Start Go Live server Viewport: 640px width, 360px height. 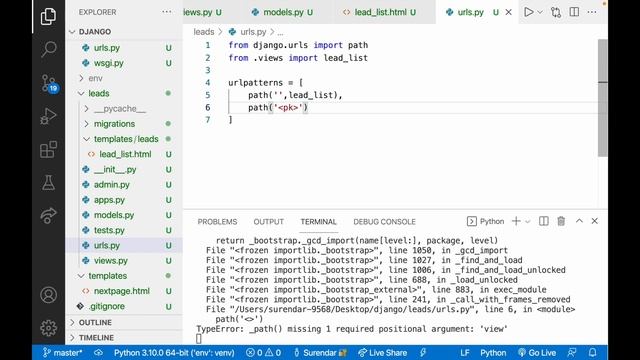point(537,353)
